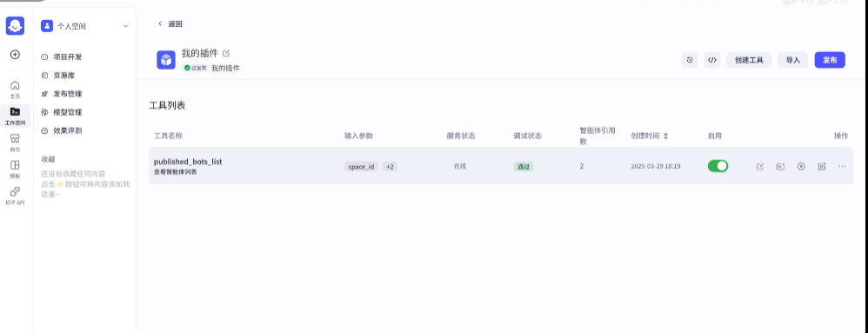Expand the 个人空间 dropdown chevron
Image resolution: width=868 pixels, height=333 pixels.
coord(125,26)
